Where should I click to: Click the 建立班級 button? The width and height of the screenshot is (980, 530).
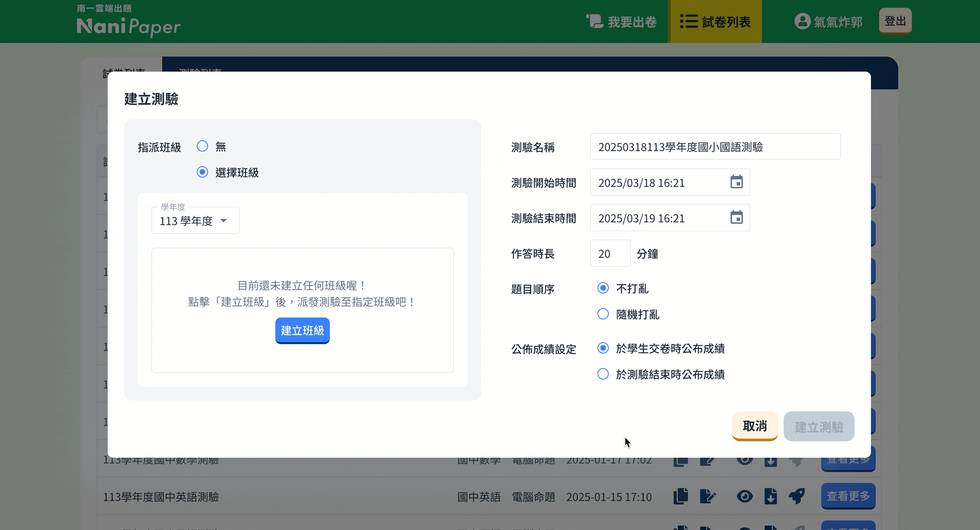point(303,330)
